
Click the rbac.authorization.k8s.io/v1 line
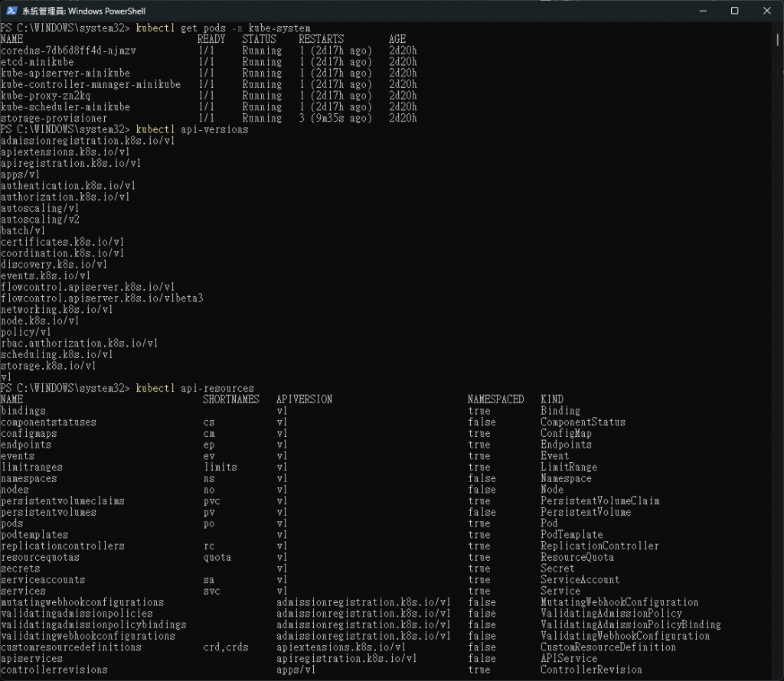79,344
